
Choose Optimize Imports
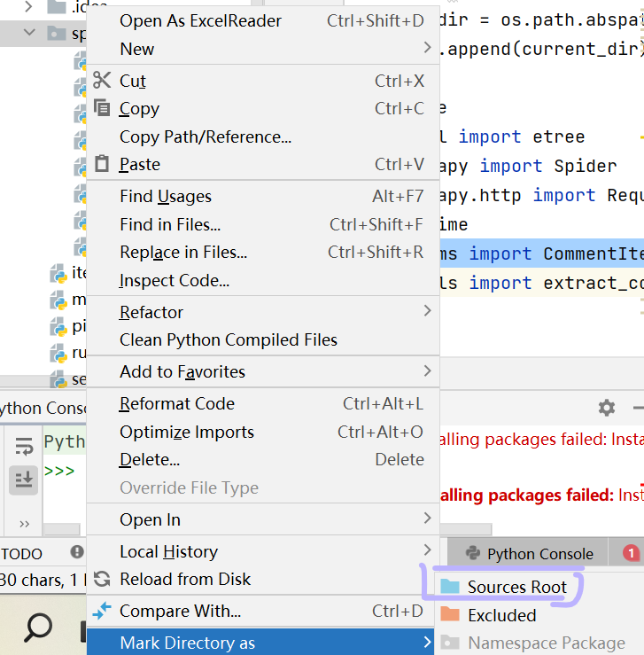(x=263, y=432)
